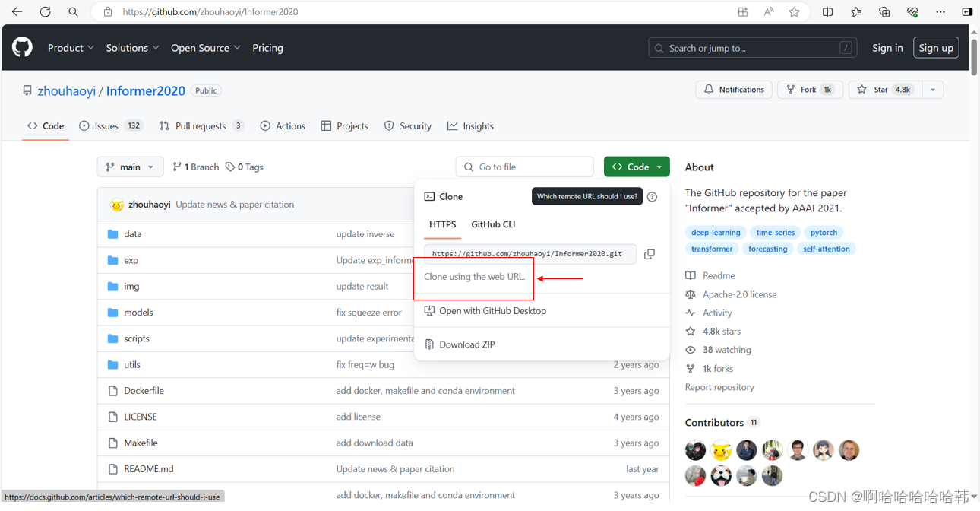View site information lock icon
Viewport: 980px width, 511px height.
coord(108,12)
